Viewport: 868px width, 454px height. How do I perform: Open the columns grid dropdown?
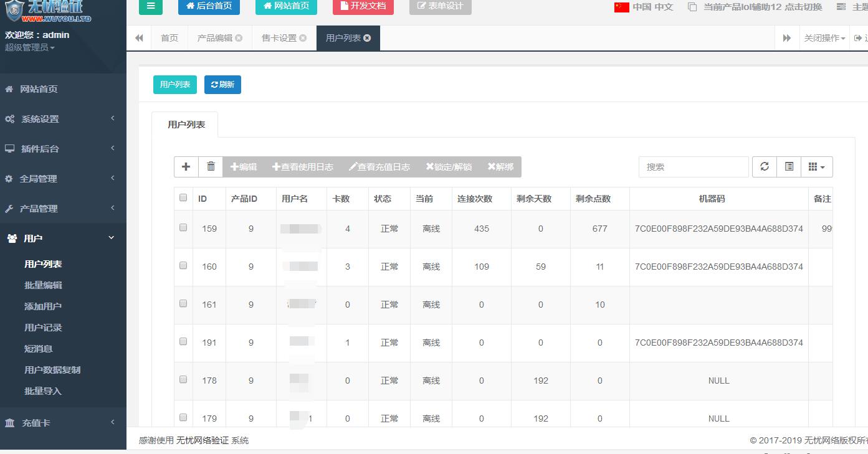[816, 166]
